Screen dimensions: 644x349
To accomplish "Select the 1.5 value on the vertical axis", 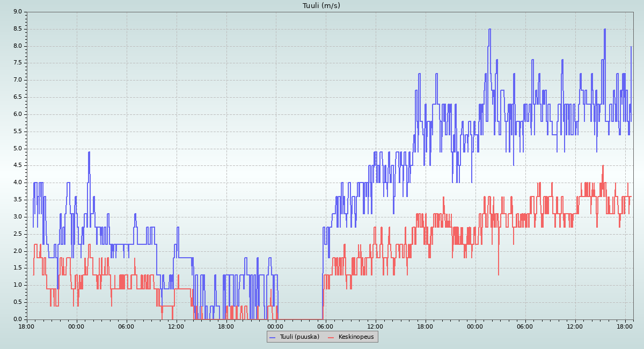I will pos(18,268).
